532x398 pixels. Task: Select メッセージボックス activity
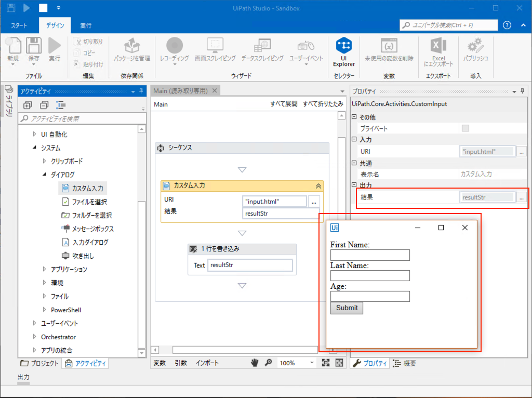[x=87, y=229]
